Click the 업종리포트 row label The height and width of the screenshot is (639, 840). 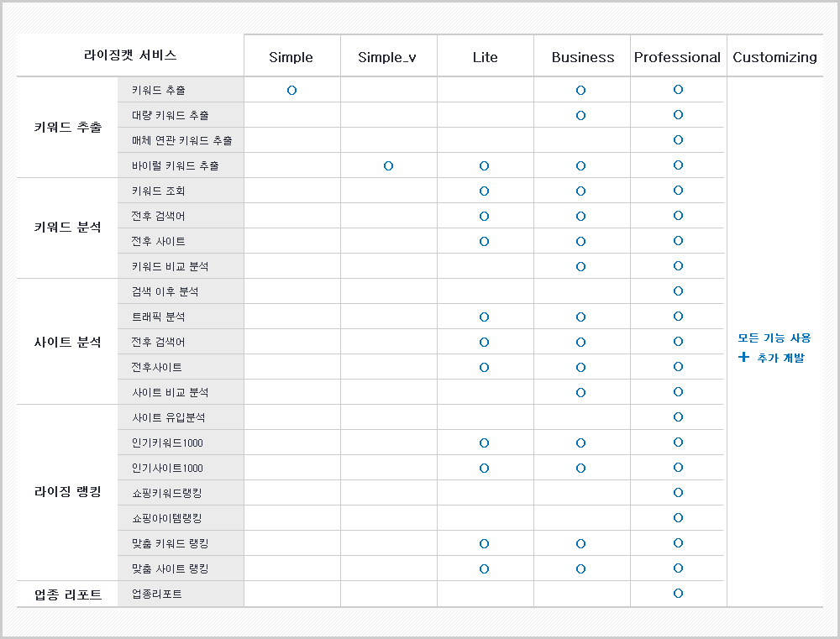[x=157, y=594]
